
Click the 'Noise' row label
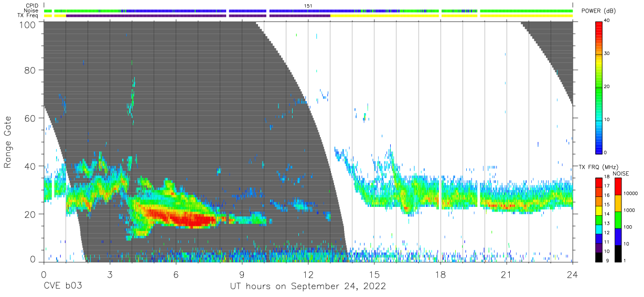[31, 10]
